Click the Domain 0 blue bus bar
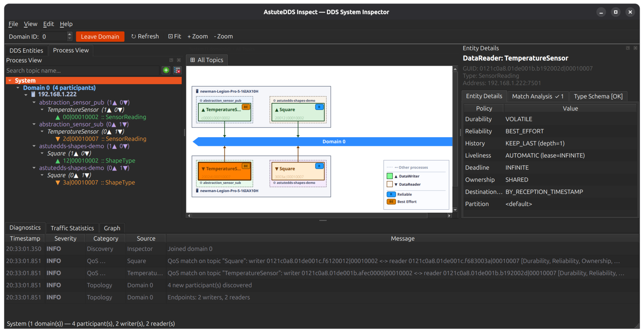 (x=322, y=142)
